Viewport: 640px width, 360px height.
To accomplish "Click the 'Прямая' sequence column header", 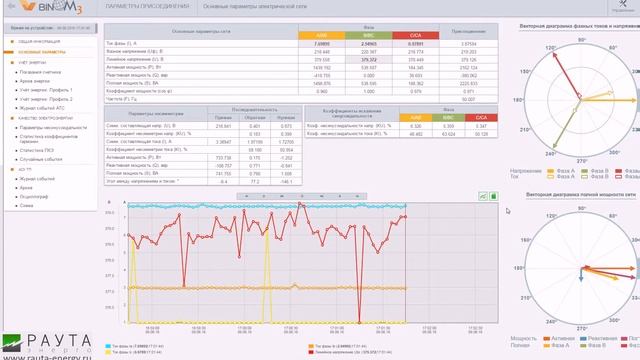I will [x=223, y=118].
